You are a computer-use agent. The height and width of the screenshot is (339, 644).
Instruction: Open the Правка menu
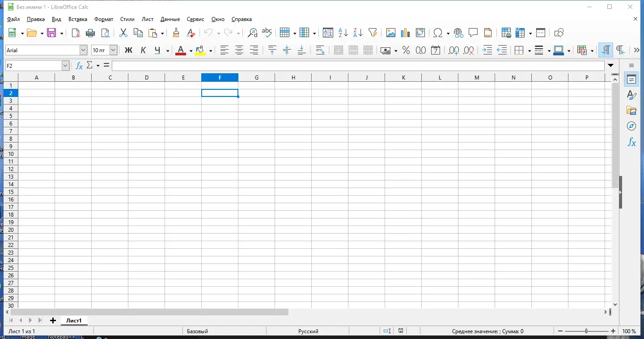click(36, 19)
